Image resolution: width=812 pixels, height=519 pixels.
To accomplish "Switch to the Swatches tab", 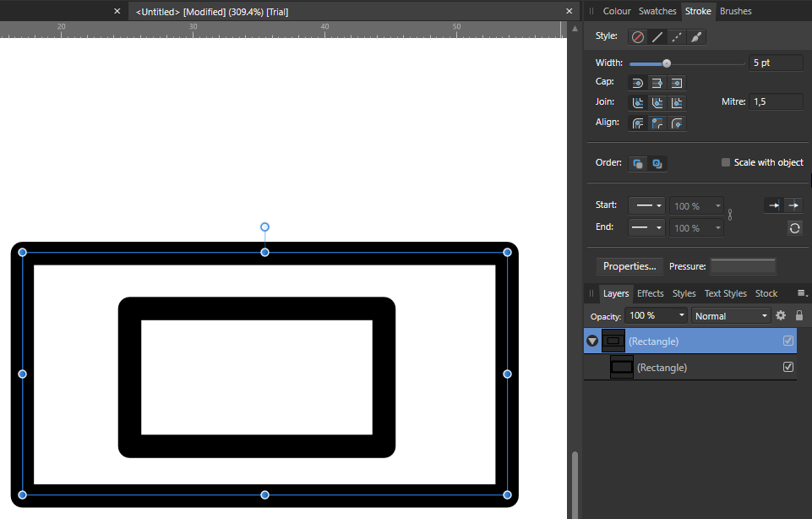I will click(x=657, y=11).
